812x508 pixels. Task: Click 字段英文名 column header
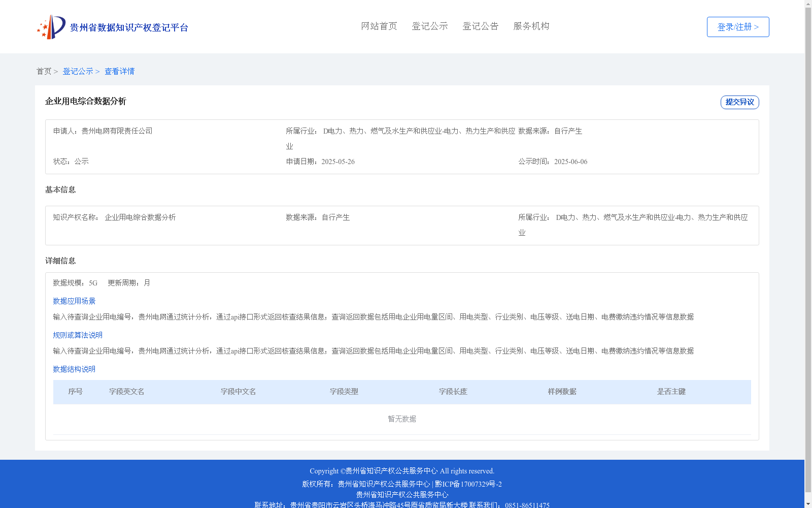coord(127,392)
